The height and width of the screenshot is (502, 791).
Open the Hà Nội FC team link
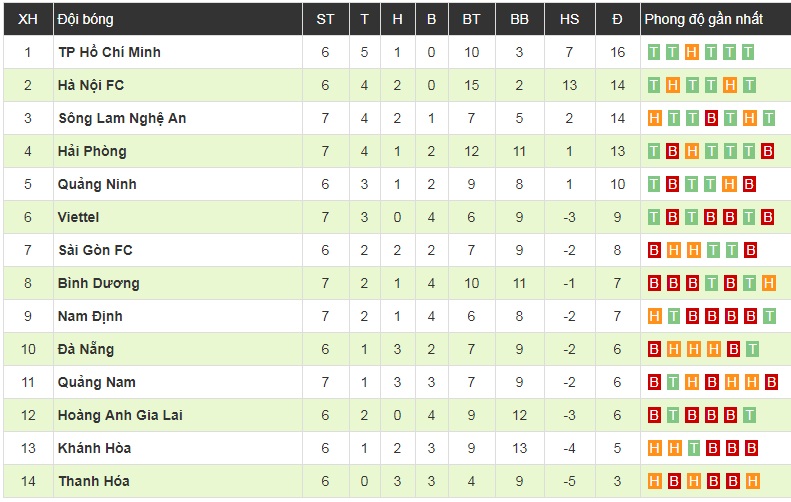[x=91, y=85]
